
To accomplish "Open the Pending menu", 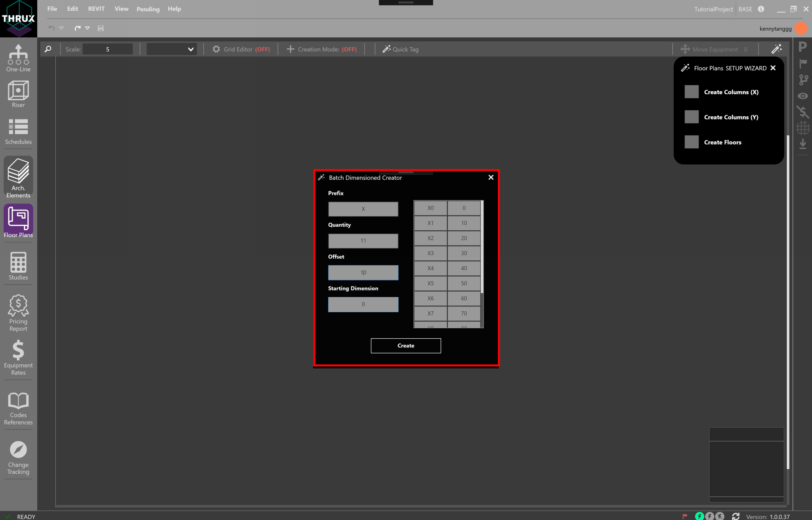I will click(148, 9).
